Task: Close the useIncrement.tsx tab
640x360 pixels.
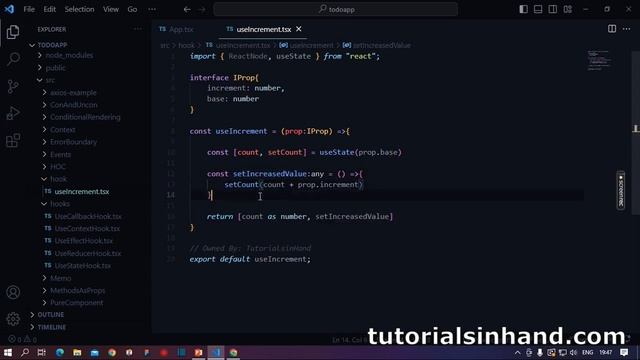Action: 299,29
